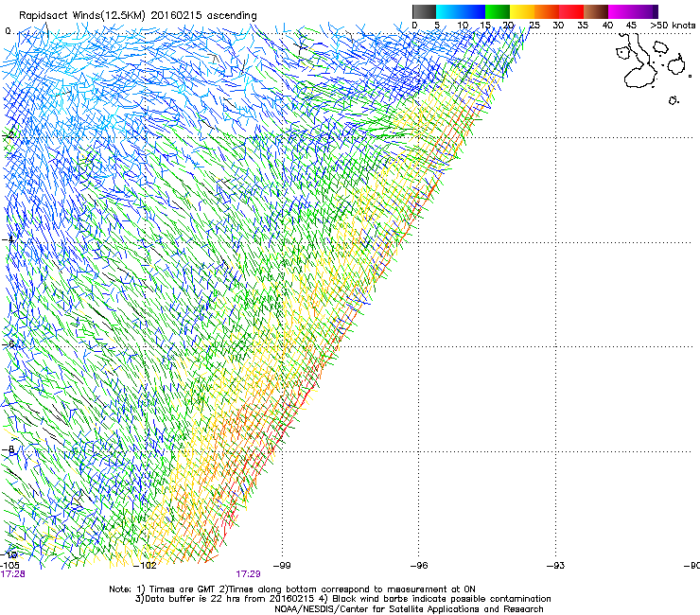Click the red 30-35 knots legend swatch
700x615 pixels.
pyautogui.click(x=571, y=11)
